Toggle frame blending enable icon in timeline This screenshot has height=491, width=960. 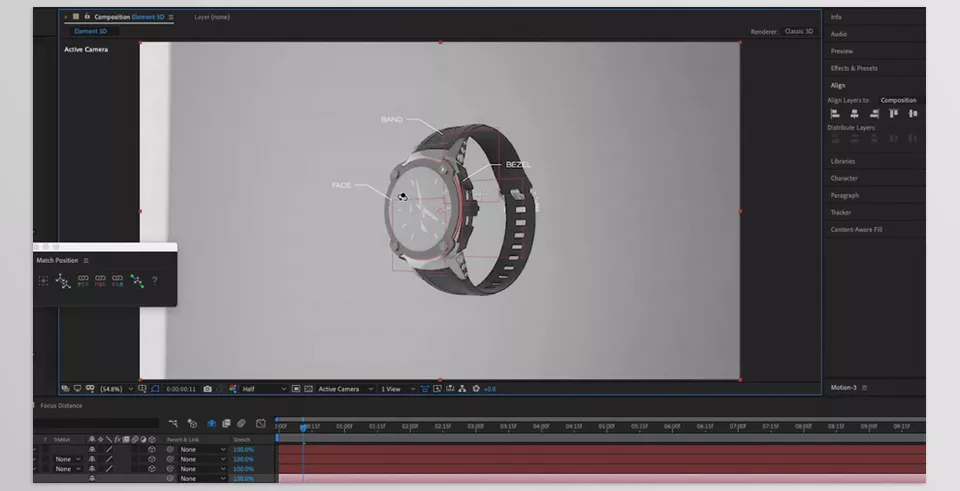pos(227,424)
